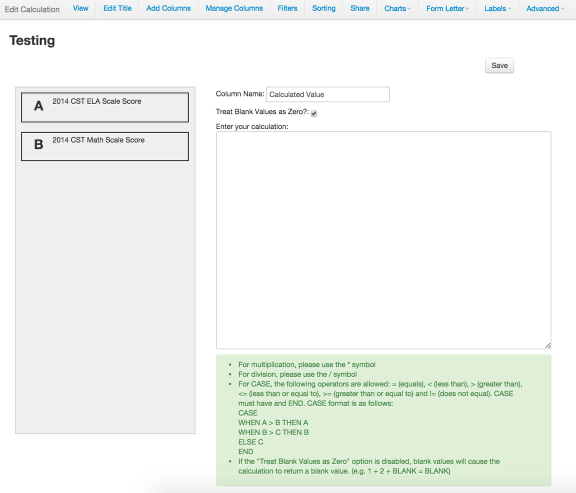The height and width of the screenshot is (493, 576).
Task: Click the Testing page heading
Action: pos(32,40)
